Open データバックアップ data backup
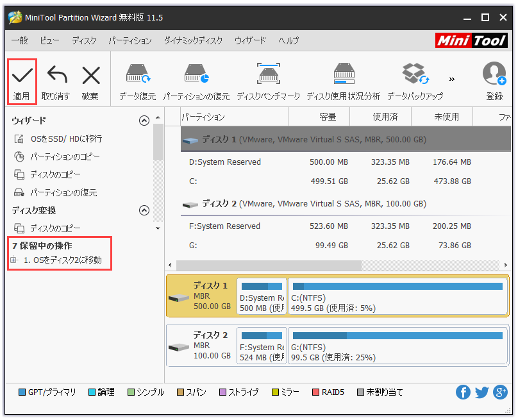518x420 pixels. point(415,82)
